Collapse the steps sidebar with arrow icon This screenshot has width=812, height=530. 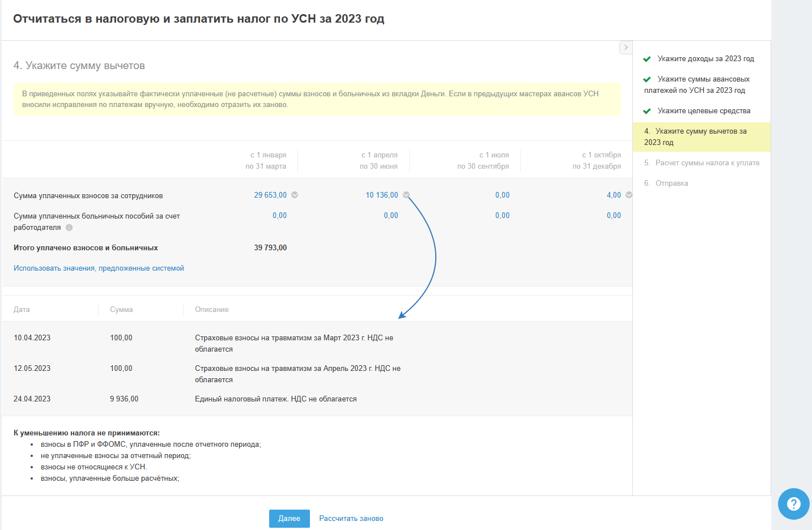(x=626, y=48)
